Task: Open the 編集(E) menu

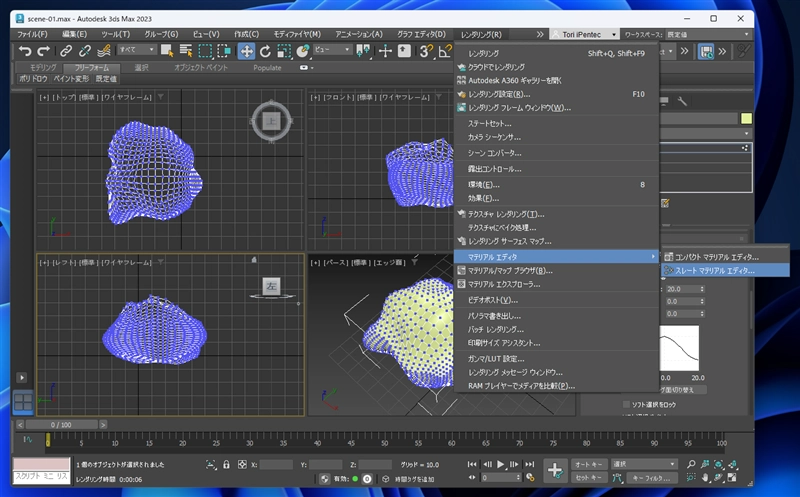Action: (74, 34)
